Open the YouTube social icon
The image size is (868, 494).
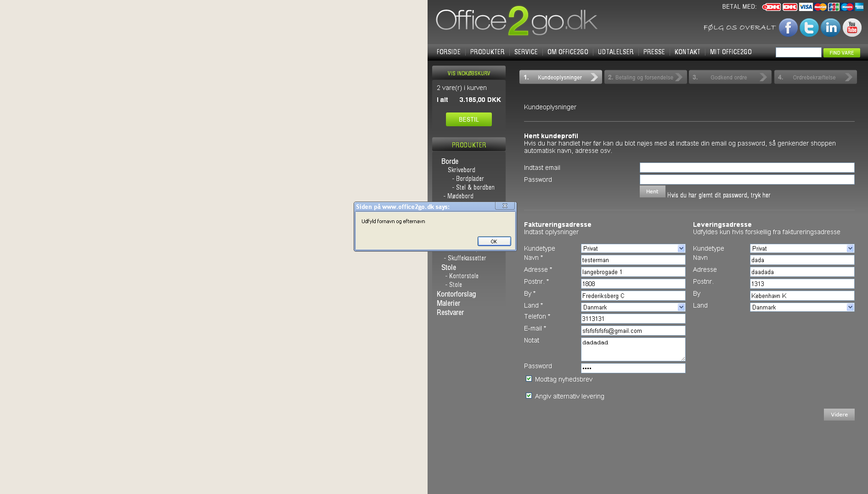[852, 28]
